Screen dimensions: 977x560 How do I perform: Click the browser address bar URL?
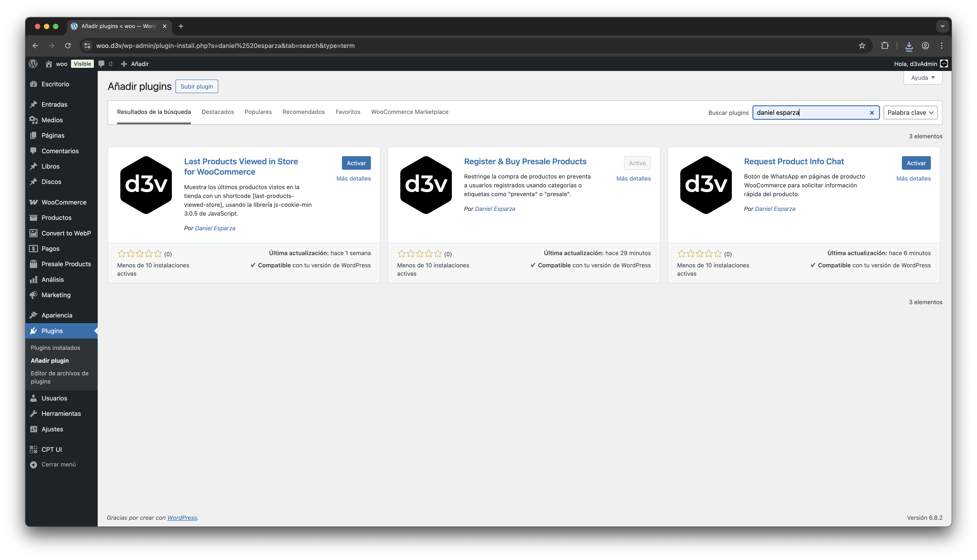pos(225,46)
